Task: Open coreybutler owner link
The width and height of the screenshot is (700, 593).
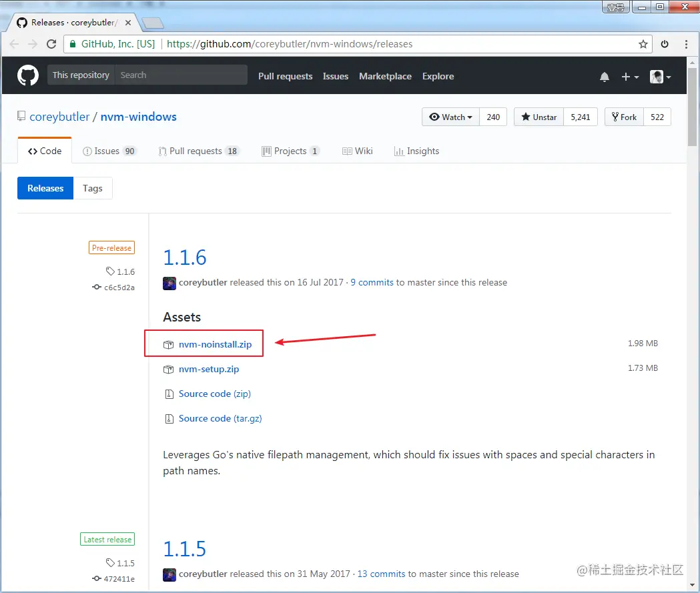Action: tap(59, 117)
